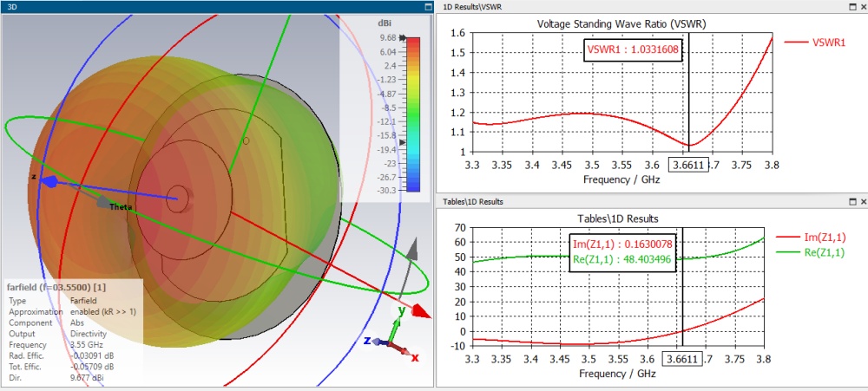Select the Im(Z1,1) legend entry
The width and height of the screenshot is (868, 391).
click(812, 238)
